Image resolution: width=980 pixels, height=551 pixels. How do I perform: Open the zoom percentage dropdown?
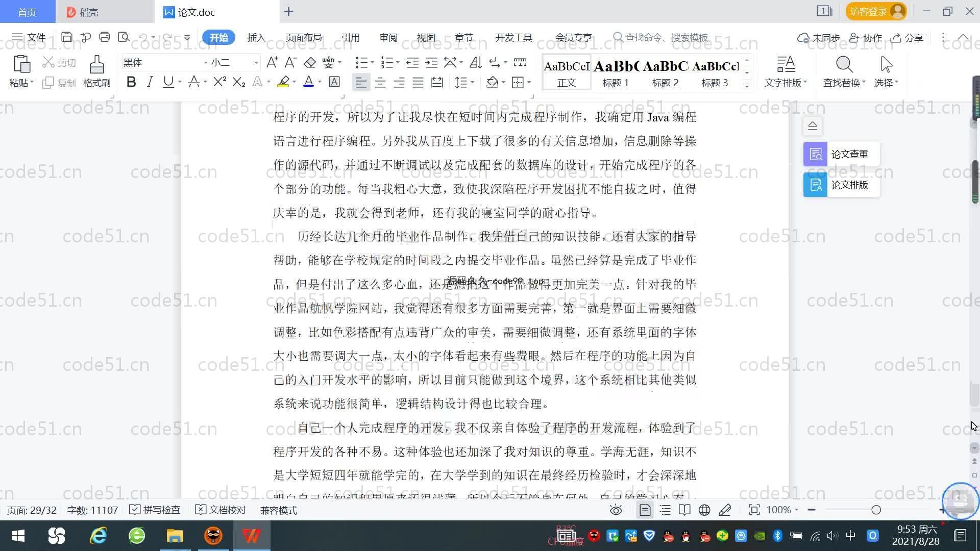coord(796,510)
